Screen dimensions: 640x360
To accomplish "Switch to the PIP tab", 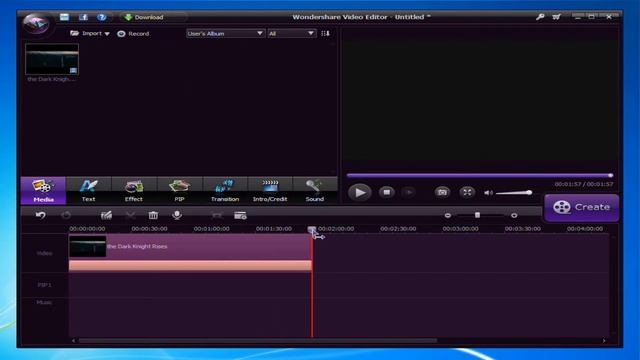I will 179,191.
